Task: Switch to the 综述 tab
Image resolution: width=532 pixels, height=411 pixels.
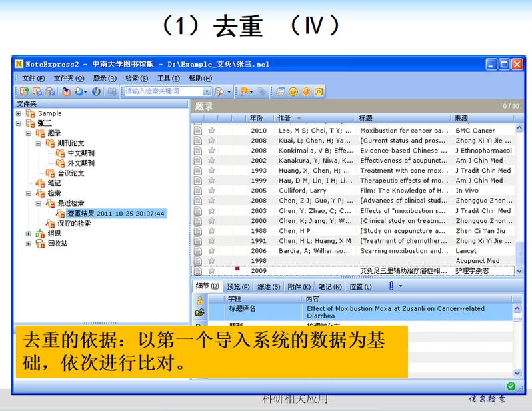Action: [269, 287]
